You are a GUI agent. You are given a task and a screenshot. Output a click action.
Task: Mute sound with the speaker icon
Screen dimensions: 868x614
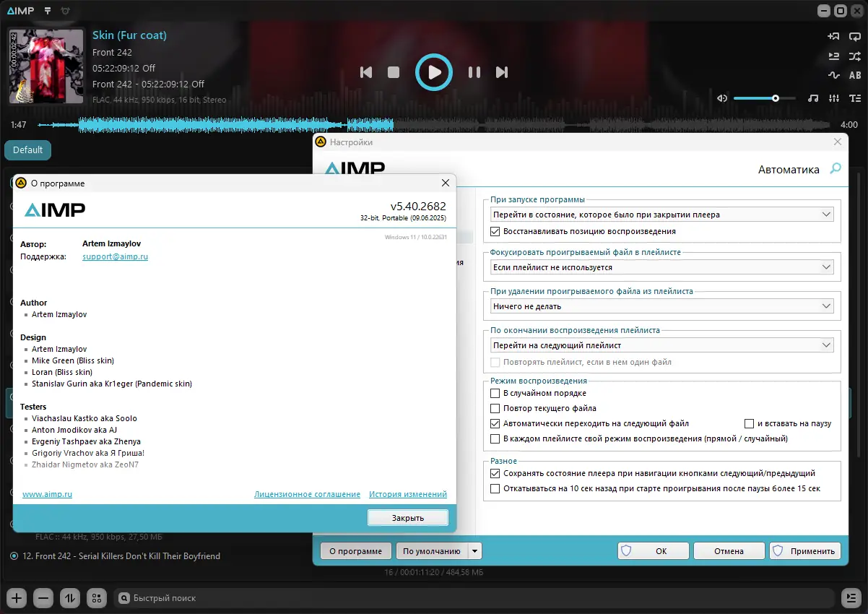(x=722, y=98)
